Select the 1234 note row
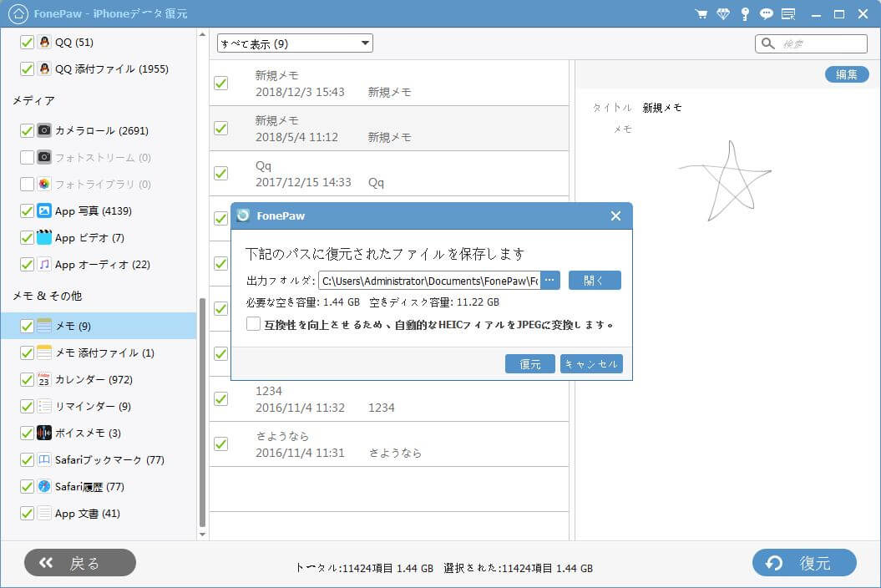Screen dimensions: 881x588 (389, 399)
